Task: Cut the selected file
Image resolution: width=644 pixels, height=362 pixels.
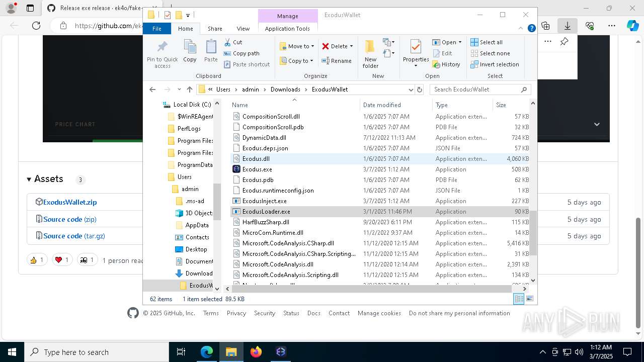Action: point(233,42)
